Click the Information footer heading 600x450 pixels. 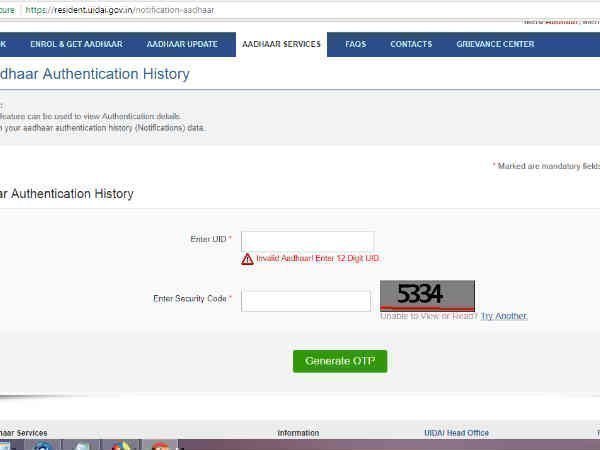pyautogui.click(x=298, y=433)
